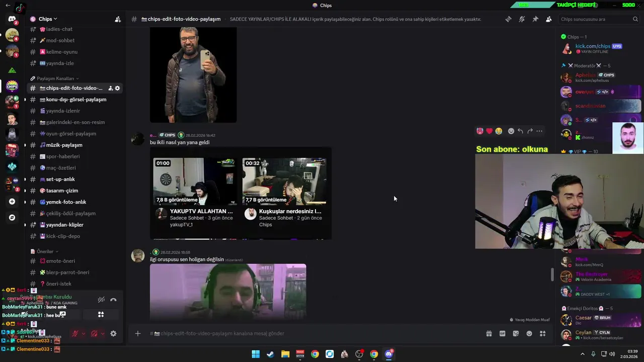Open microphone input options chevron
The width and height of the screenshot is (644, 362).
(x=83, y=333)
